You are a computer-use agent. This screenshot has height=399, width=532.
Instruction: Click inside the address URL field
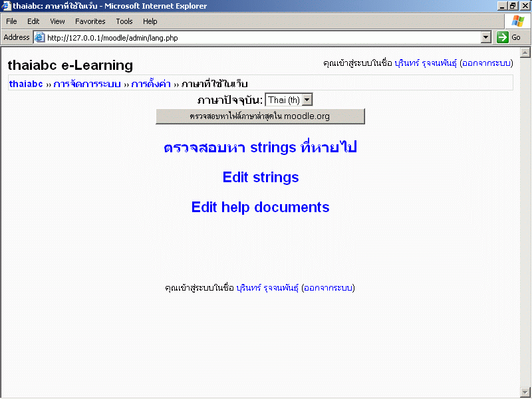(x=259, y=38)
